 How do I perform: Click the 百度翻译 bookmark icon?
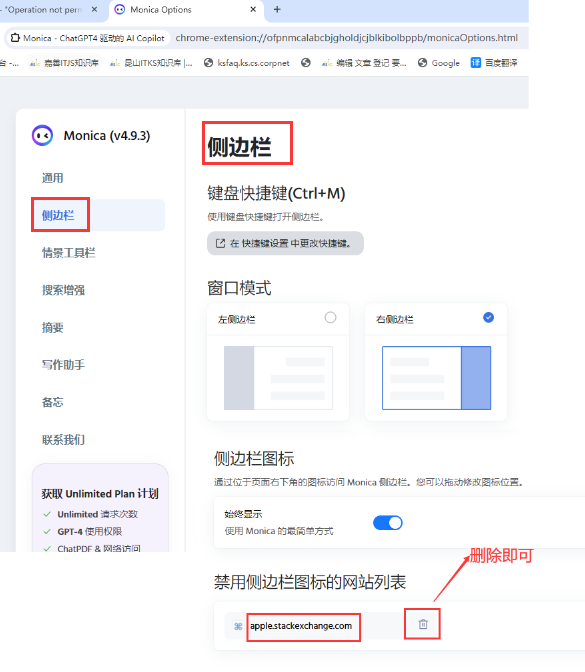[476, 63]
